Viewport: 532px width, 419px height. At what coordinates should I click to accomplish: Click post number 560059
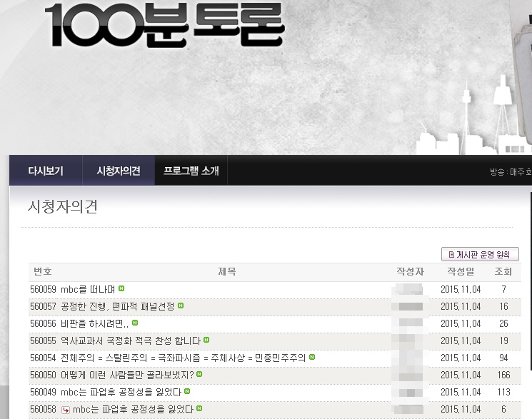[x=43, y=289]
